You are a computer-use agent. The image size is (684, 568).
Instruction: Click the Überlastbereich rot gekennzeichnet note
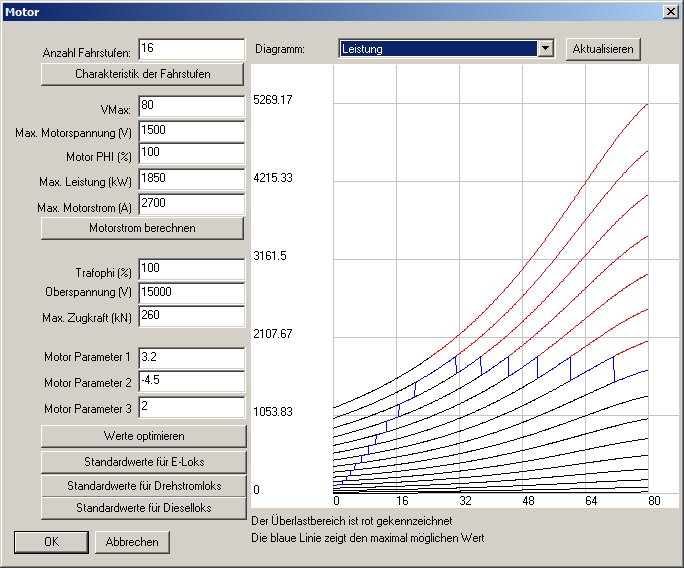[352, 521]
